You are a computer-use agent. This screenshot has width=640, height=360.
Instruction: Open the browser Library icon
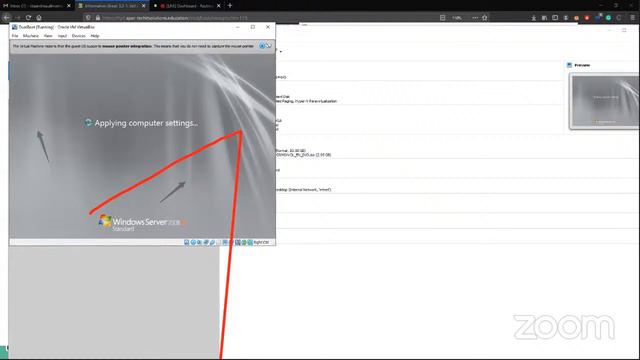tap(544, 18)
